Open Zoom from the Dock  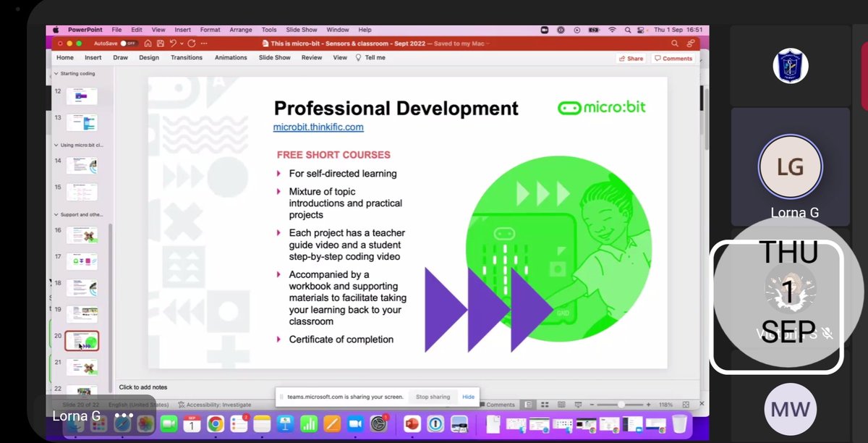[355, 423]
